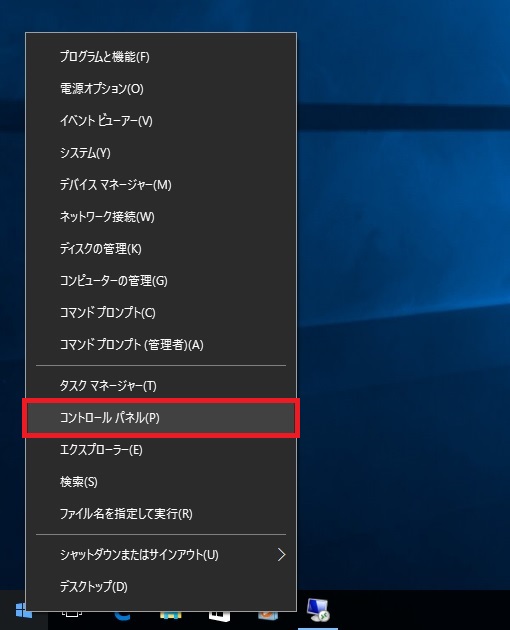The width and height of the screenshot is (510, 630).
Task: Open コンピューターの管理(G)
Action: point(161,281)
